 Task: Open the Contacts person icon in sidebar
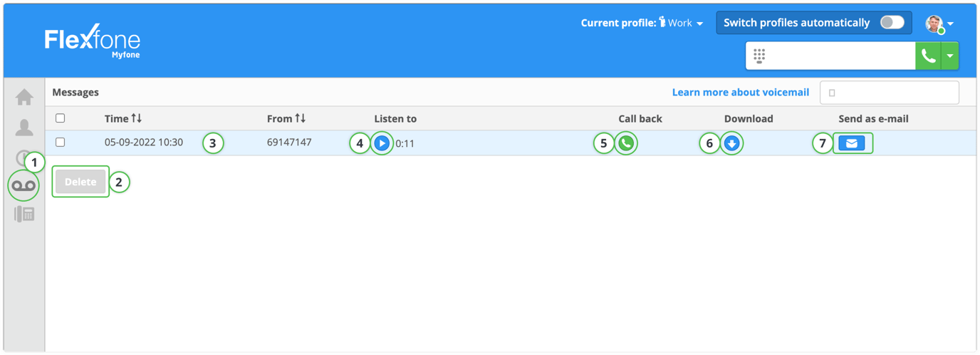[x=24, y=128]
